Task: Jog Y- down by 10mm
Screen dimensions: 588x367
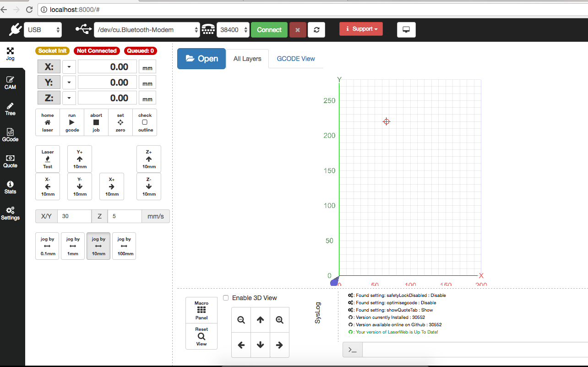Action: coord(80,186)
